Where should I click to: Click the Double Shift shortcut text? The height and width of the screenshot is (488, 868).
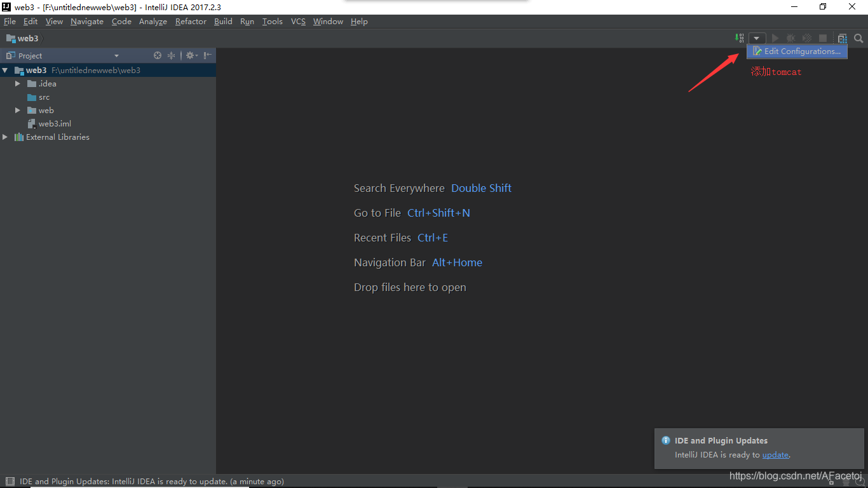pos(481,188)
